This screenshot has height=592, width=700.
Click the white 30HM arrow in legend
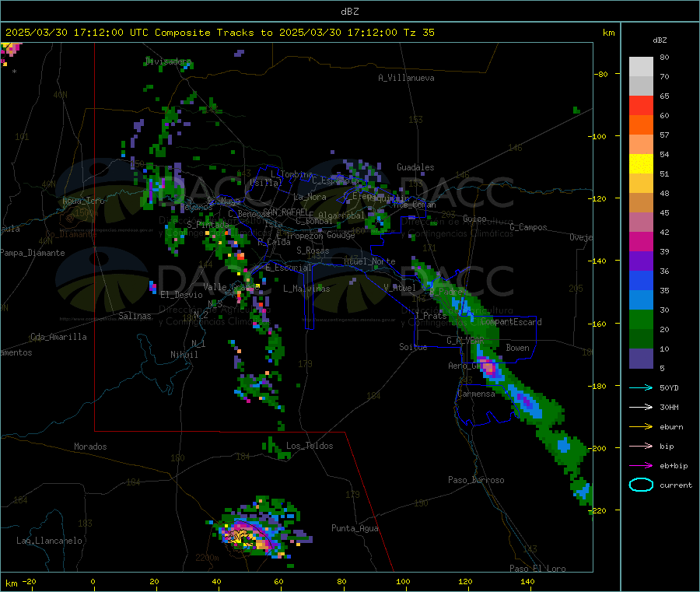point(641,407)
